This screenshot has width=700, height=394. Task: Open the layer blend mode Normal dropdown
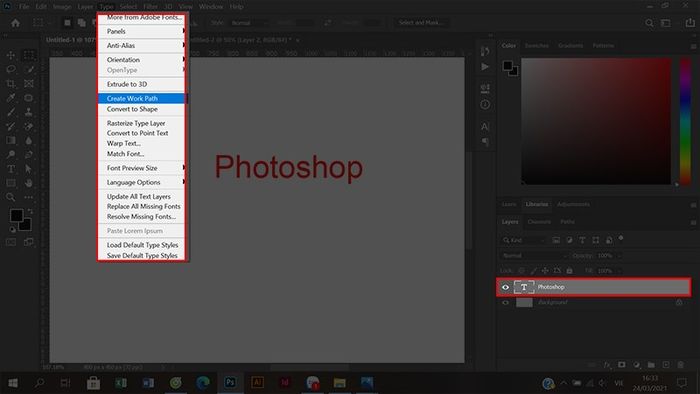533,256
